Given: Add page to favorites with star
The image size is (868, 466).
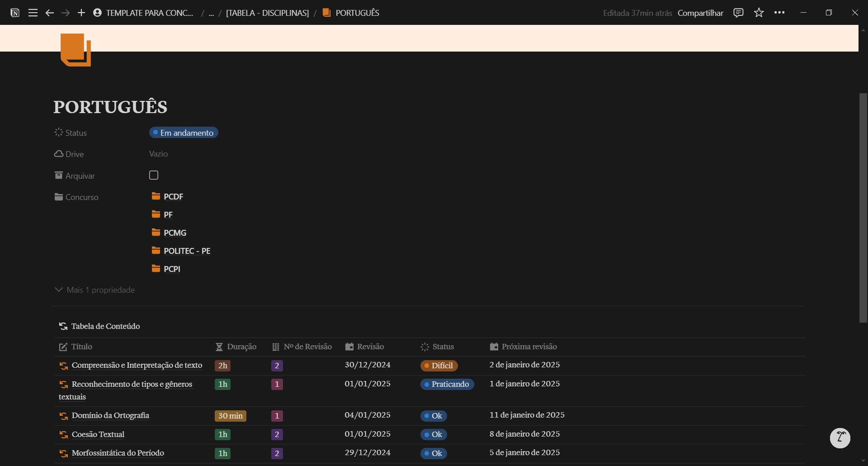Looking at the screenshot, I should 759,13.
